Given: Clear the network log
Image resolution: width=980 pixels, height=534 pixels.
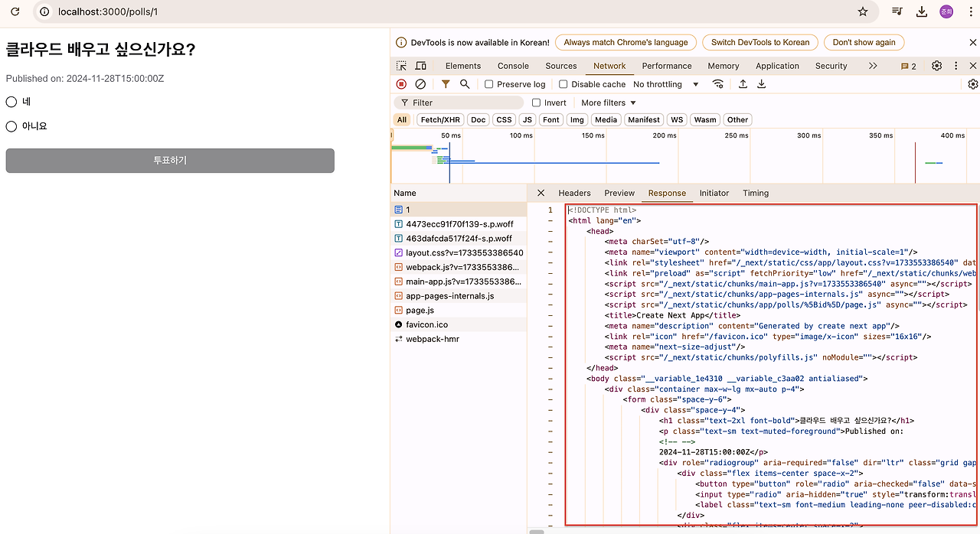Looking at the screenshot, I should click(420, 84).
